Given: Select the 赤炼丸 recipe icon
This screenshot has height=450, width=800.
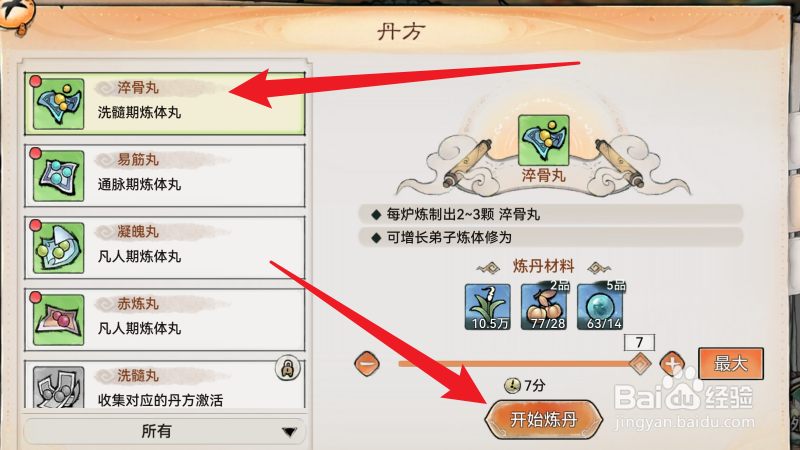Looking at the screenshot, I should [59, 319].
